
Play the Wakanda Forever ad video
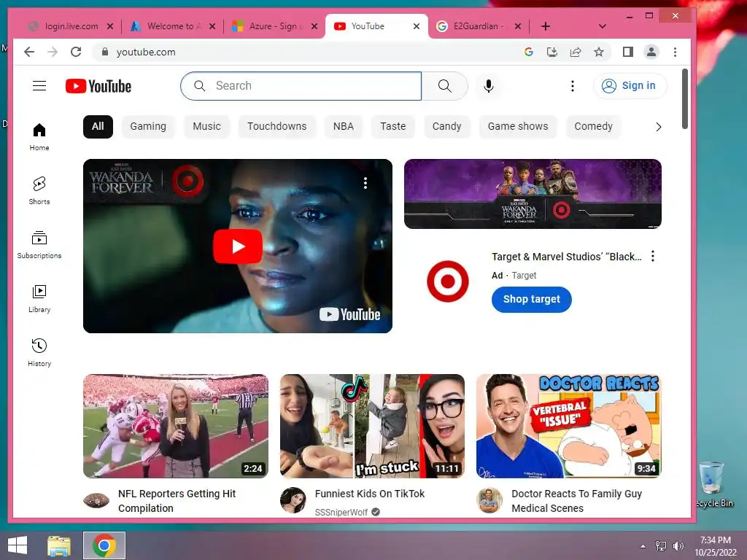pos(237,246)
